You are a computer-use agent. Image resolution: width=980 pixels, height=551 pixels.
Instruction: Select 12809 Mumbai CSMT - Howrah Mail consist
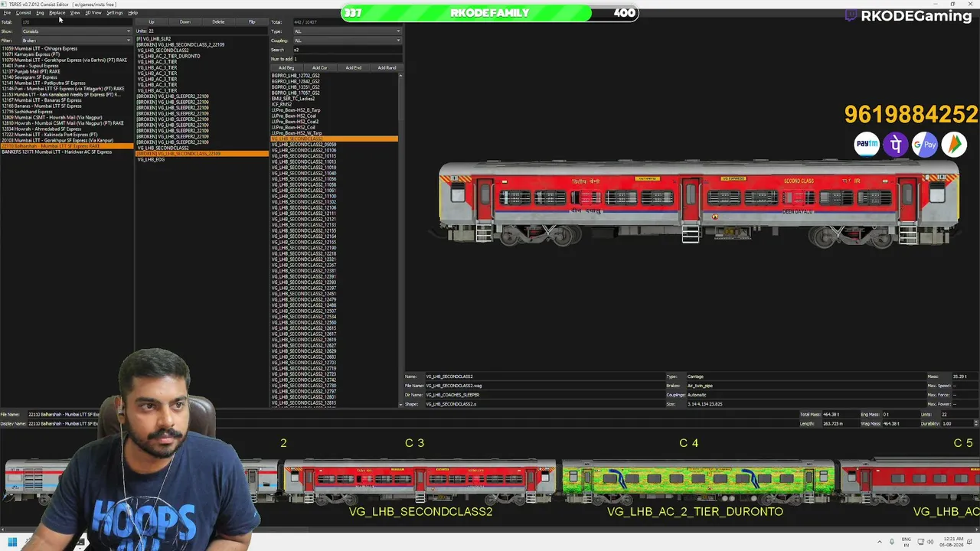(52, 118)
